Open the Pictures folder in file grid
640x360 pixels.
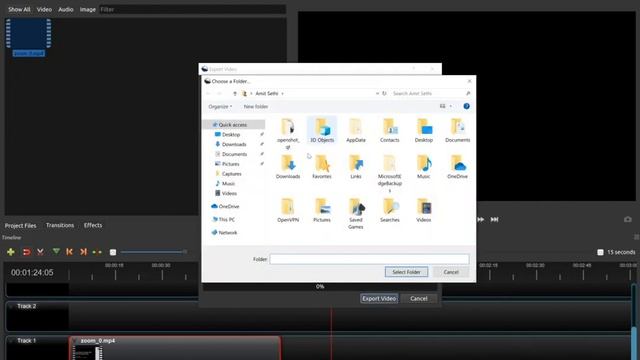click(x=322, y=210)
